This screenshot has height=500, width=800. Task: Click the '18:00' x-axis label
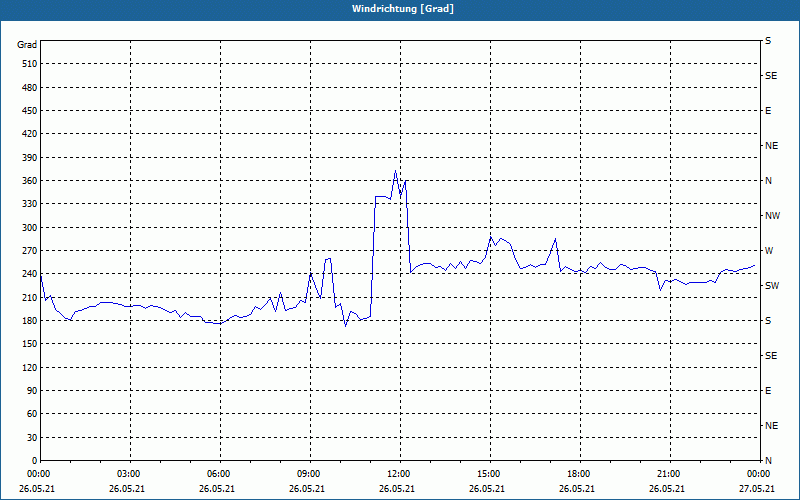tap(580, 474)
